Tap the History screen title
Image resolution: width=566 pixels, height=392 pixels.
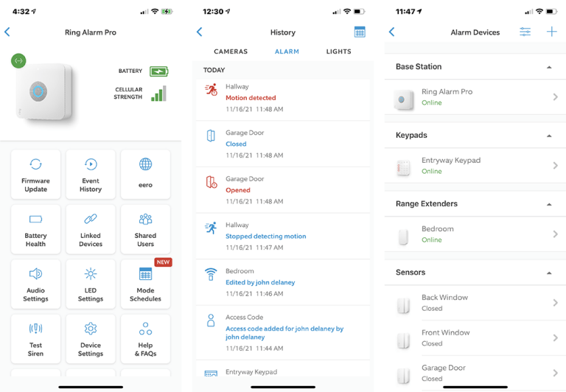[283, 32]
